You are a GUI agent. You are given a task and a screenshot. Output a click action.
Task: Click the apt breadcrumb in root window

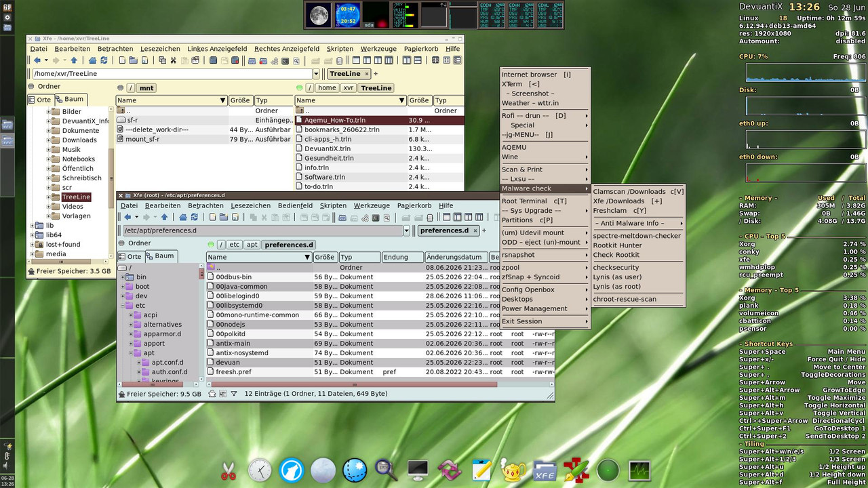[x=252, y=245]
